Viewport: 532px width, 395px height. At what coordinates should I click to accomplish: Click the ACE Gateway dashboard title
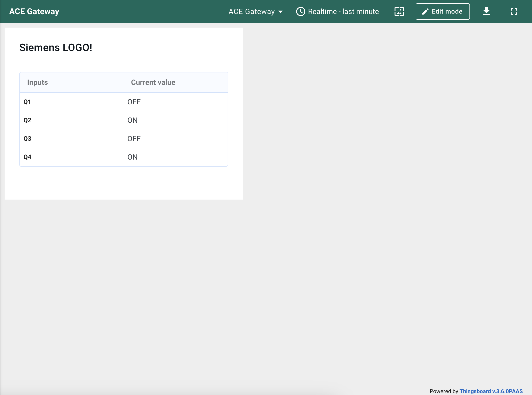point(34,11)
